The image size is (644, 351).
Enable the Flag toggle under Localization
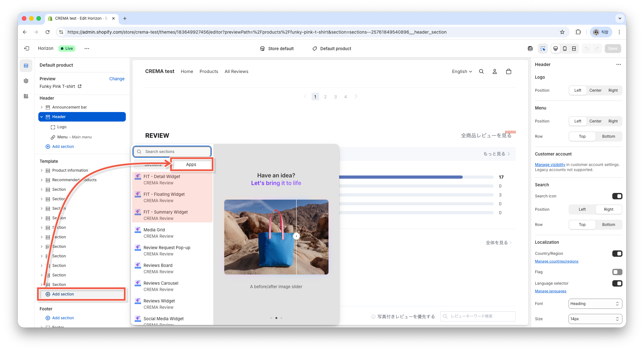[617, 272]
